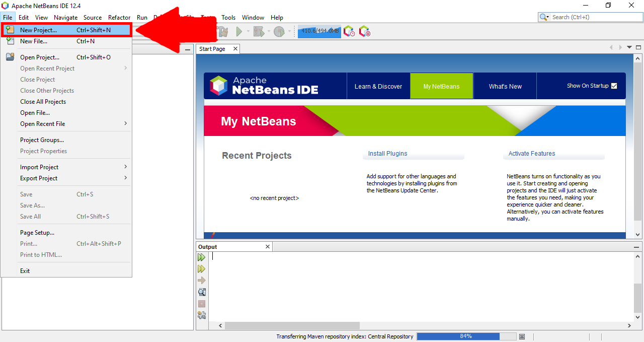Image resolution: width=644 pixels, height=342 pixels.
Task: Click the 84% Maven index progress bar
Action: tap(466, 336)
